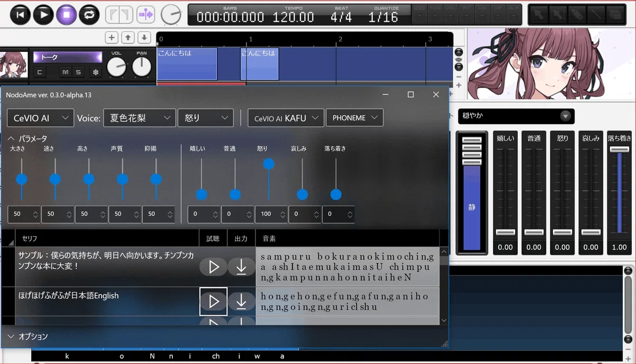Viewport: 636px width, 364px height.
Task: Click the stacked layers icon in top toolbar
Action: point(614,14)
